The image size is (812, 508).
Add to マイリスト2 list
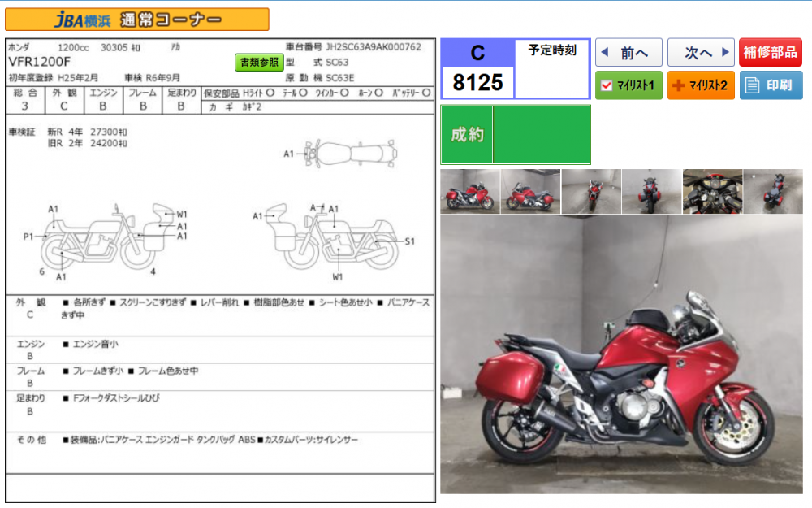click(x=701, y=85)
